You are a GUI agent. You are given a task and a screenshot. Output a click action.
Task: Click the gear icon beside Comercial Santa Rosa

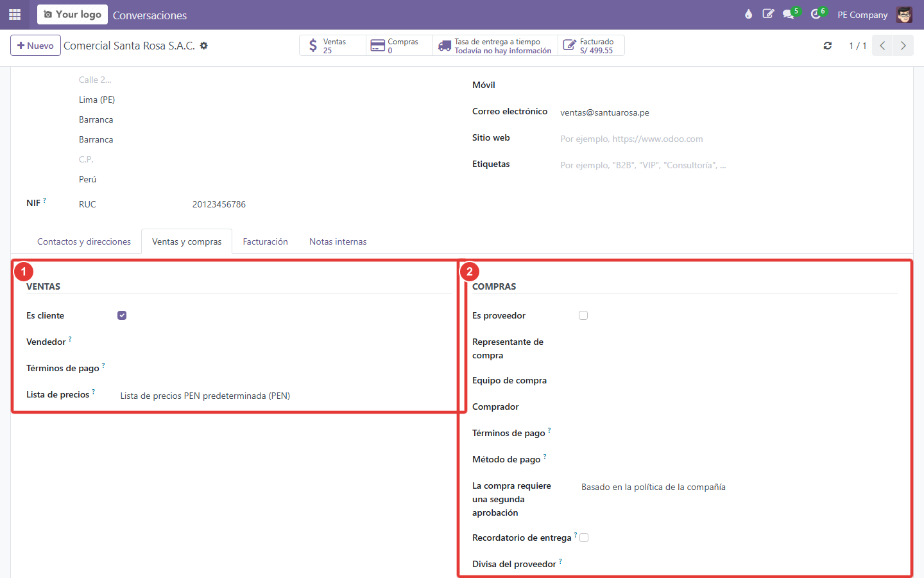pyautogui.click(x=204, y=46)
